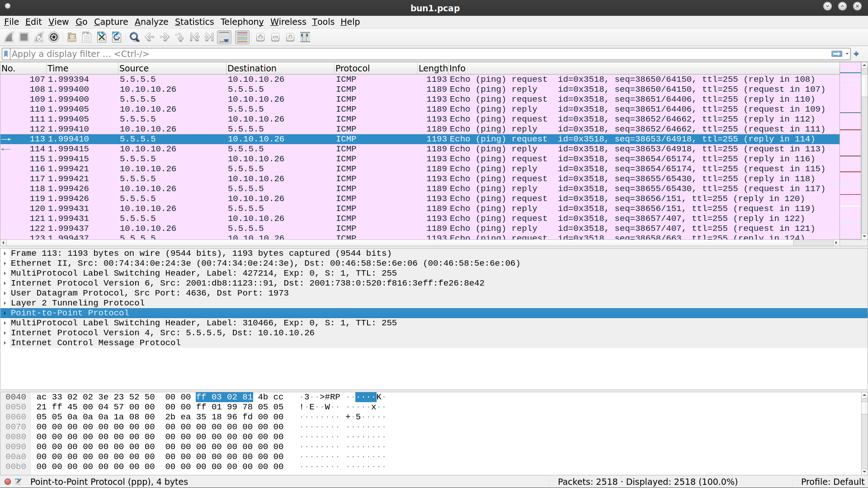
Task: Click the find packet magnifier icon
Action: click(134, 38)
